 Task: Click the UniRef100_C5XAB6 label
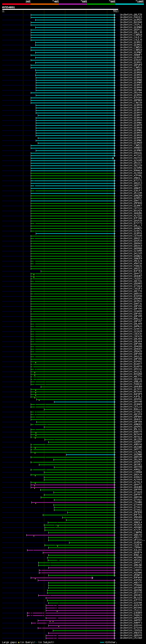[x=131, y=502]
